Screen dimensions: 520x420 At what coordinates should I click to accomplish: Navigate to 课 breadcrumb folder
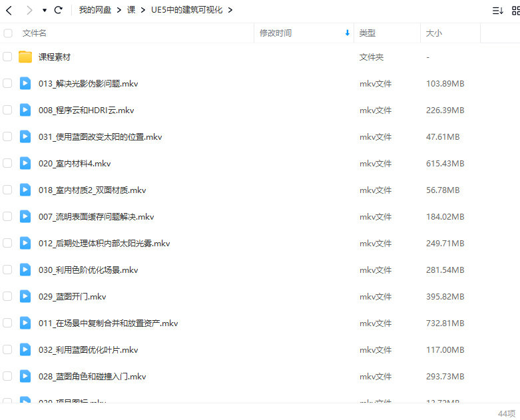(x=131, y=10)
